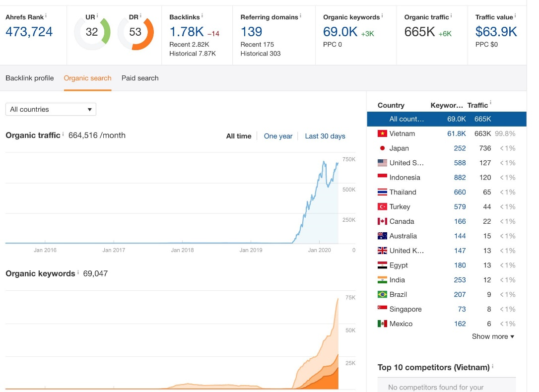539x392 pixels.
Task: Click info icon beside Referring domains
Action: point(301,16)
